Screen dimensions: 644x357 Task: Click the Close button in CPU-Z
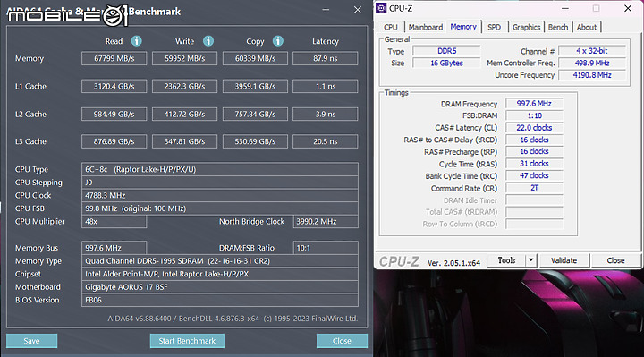coord(615,260)
